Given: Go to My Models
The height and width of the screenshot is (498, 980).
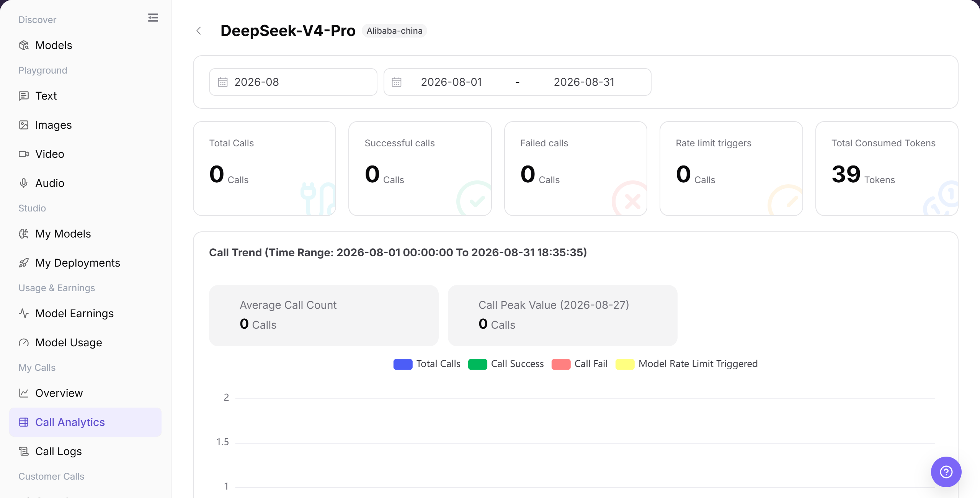Looking at the screenshot, I should tap(85, 234).
